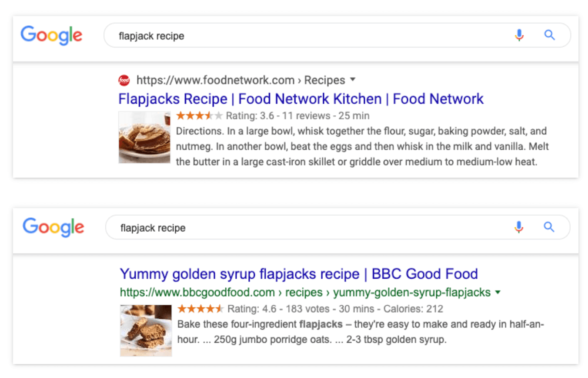Click the snippet line 'the butter in a large cast-iron skillet'

(x=357, y=162)
